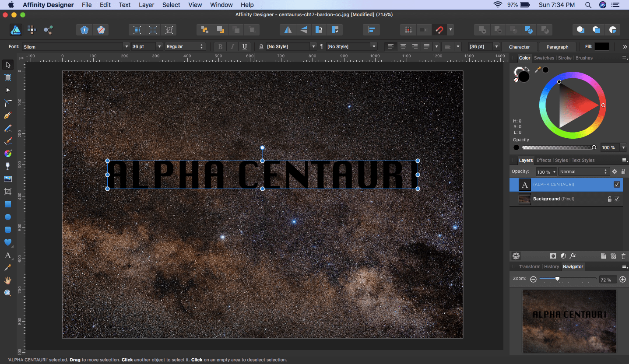Pick the Crop tool
The height and width of the screenshot is (364, 629).
point(7,192)
